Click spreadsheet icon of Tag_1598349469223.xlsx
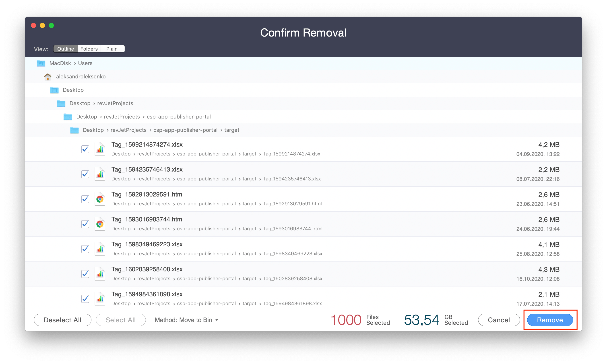This screenshot has width=607, height=364. tap(100, 249)
